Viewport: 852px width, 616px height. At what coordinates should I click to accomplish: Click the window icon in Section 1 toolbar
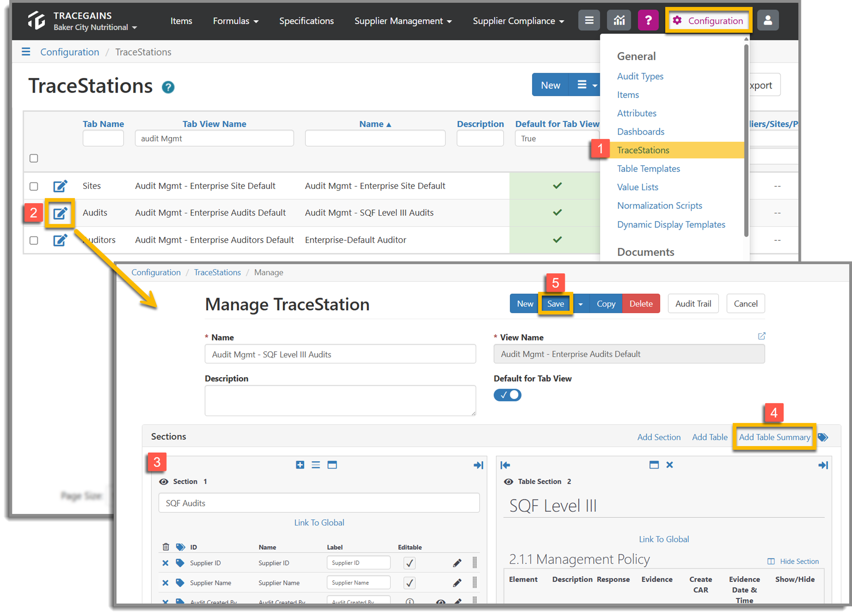click(x=332, y=465)
